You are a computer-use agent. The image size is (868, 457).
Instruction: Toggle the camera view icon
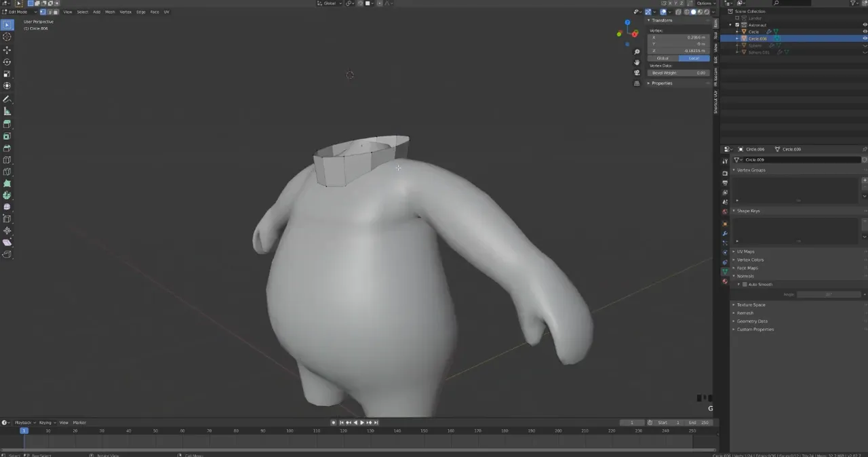[x=637, y=73]
